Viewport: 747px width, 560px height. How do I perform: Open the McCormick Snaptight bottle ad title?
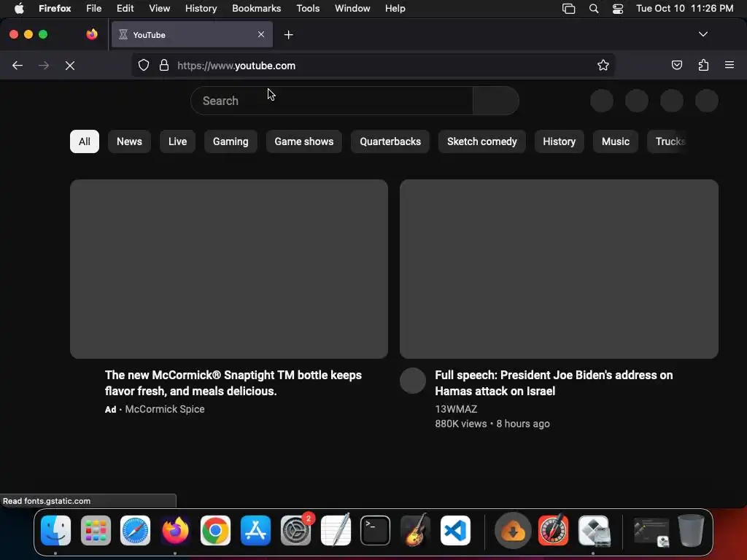[x=233, y=383]
